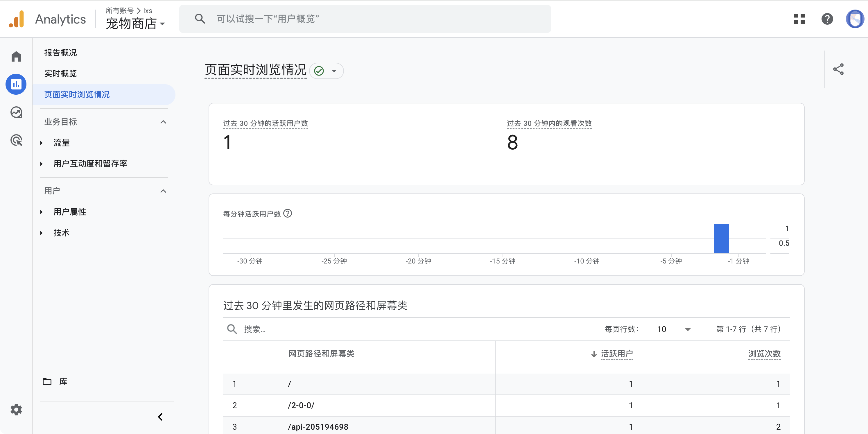
Task: Click the help tooltip beside 每分钟活跃用户数
Action: pyautogui.click(x=288, y=213)
